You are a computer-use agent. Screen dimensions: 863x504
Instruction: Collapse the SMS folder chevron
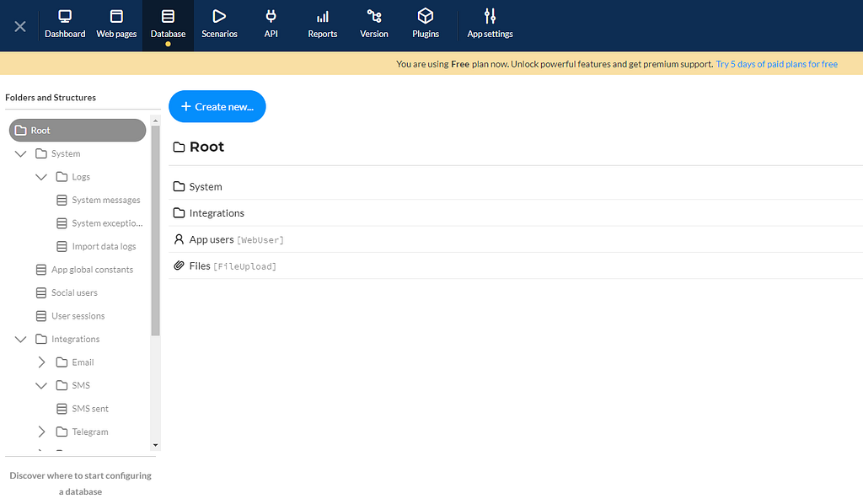[x=41, y=385]
